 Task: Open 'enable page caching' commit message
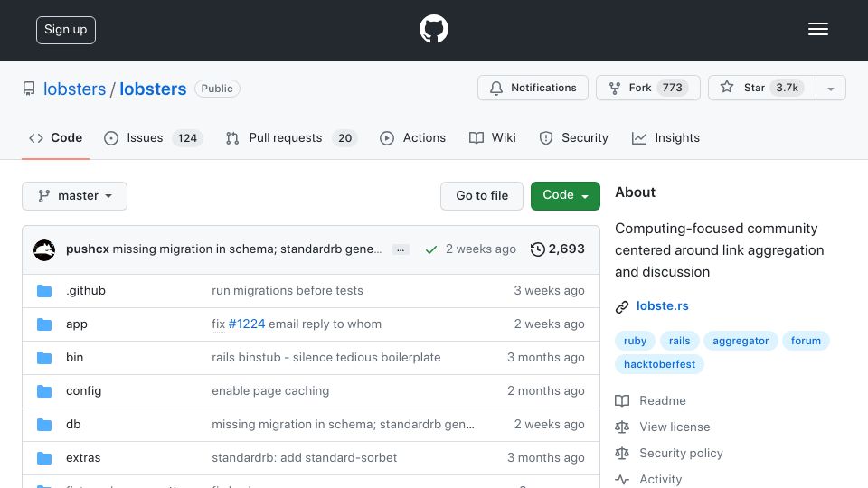click(x=270, y=391)
